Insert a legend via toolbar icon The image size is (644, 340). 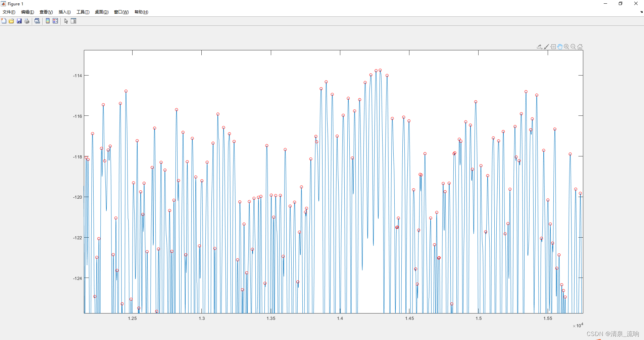click(55, 21)
